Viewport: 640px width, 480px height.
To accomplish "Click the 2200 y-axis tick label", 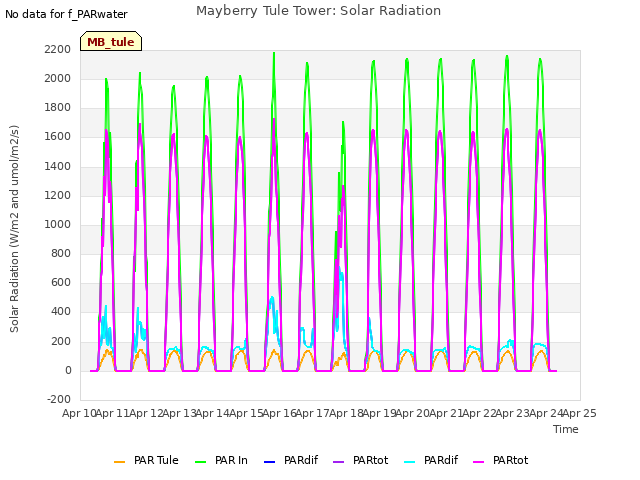I will click(58, 49).
